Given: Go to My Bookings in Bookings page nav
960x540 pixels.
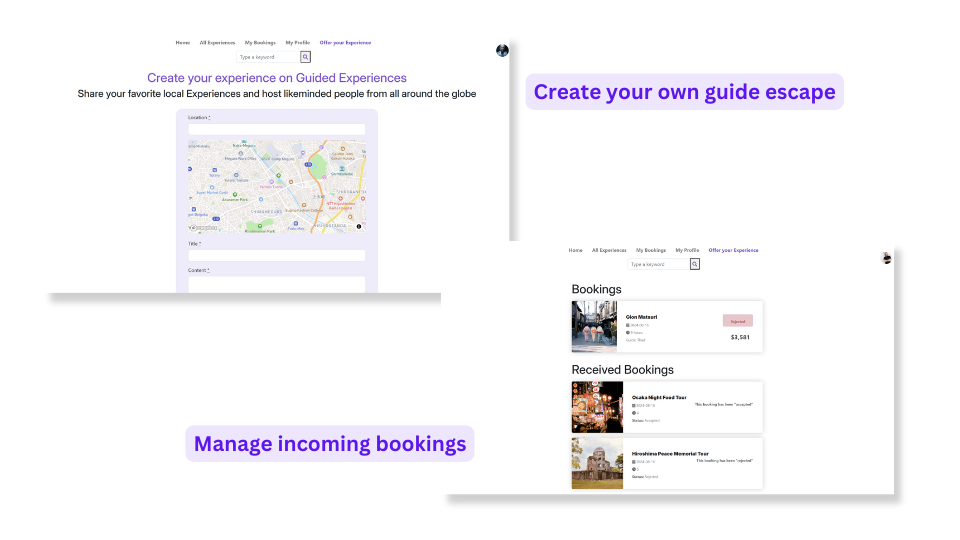Looking at the screenshot, I should [x=651, y=250].
